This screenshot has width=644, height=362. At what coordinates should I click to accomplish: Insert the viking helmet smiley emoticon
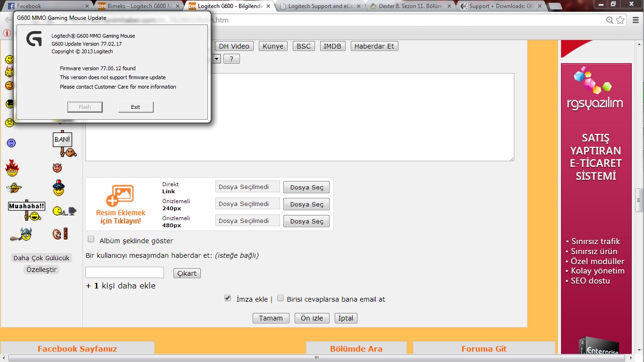tap(21, 234)
